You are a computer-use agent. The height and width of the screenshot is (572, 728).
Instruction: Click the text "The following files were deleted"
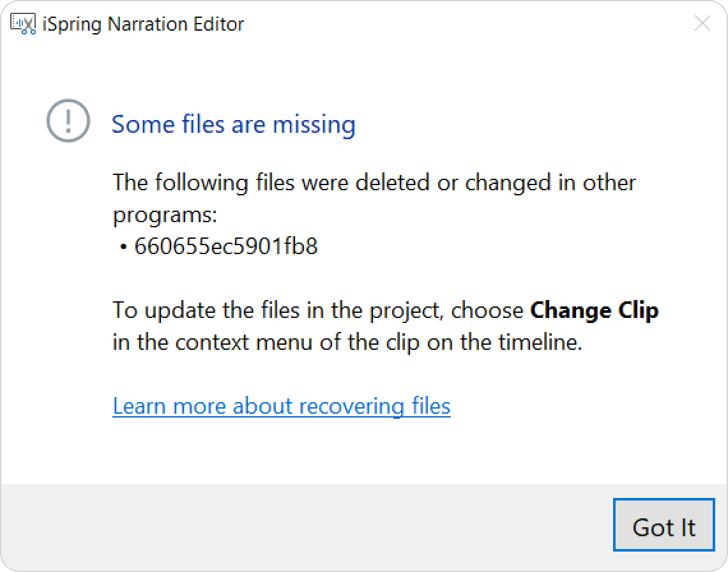(271, 183)
